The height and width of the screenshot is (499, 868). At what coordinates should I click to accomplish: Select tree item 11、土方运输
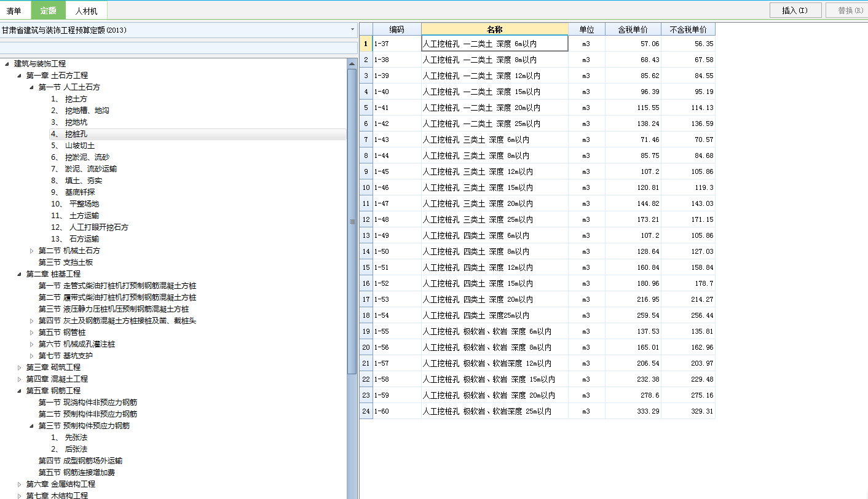coord(75,216)
